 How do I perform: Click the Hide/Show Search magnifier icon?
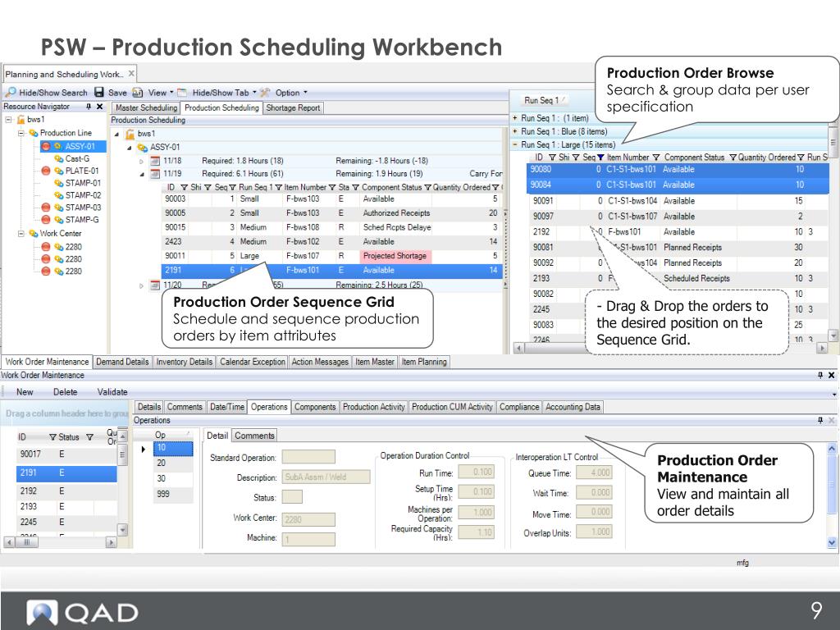pyautogui.click(x=10, y=93)
